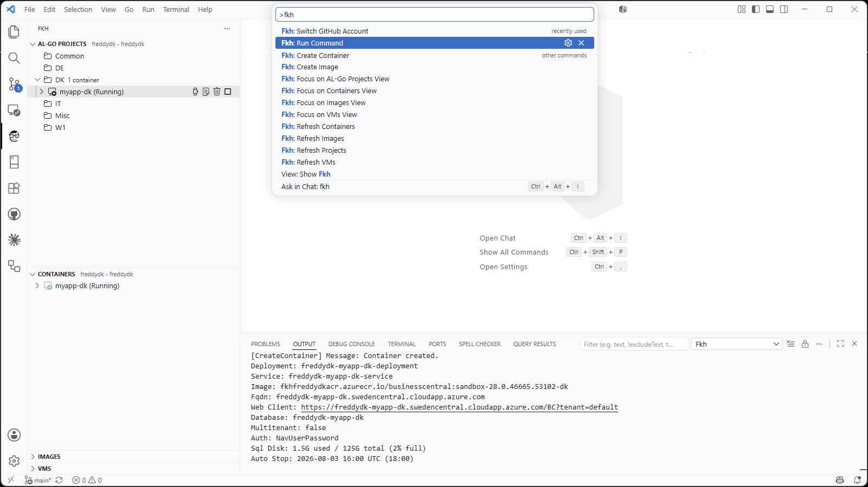
Task: Collapse the DK folder
Action: (37, 80)
